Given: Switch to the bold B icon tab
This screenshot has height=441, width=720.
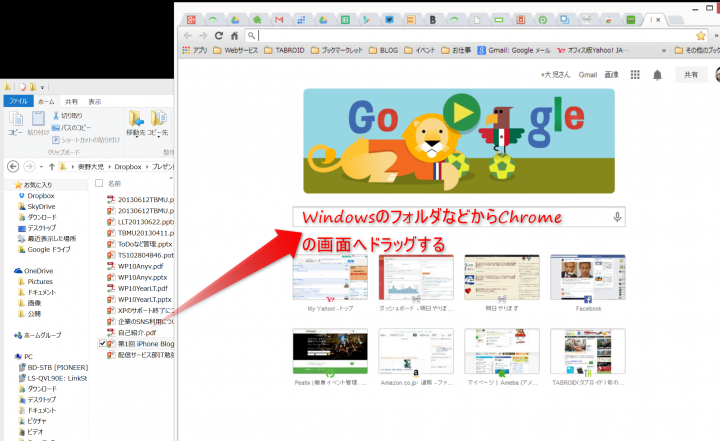Looking at the screenshot, I should point(433,20).
